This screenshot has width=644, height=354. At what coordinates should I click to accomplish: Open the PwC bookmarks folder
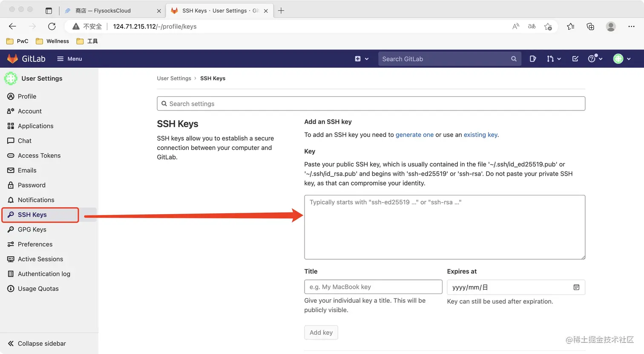[x=17, y=41]
